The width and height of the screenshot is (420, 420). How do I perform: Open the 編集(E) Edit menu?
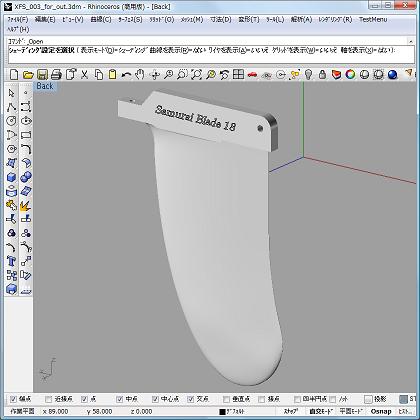coord(45,20)
